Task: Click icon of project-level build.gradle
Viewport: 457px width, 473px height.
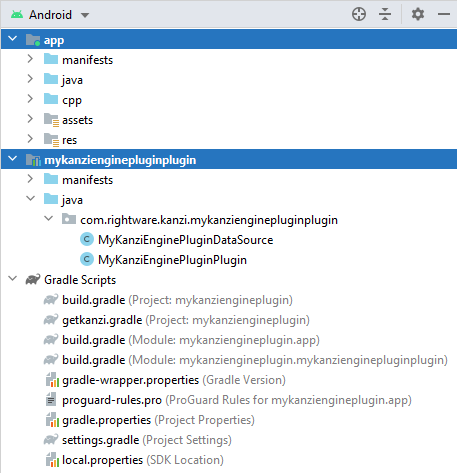Action: pos(51,299)
